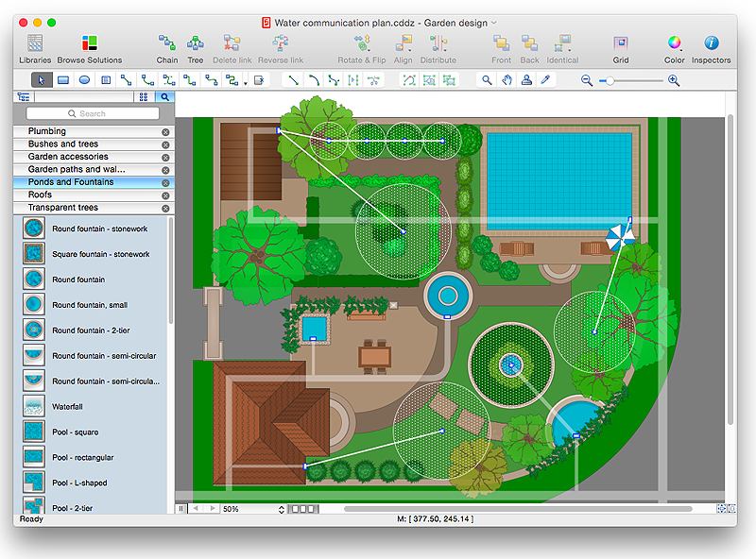
Task: Switch to library tree view
Action: 23,97
